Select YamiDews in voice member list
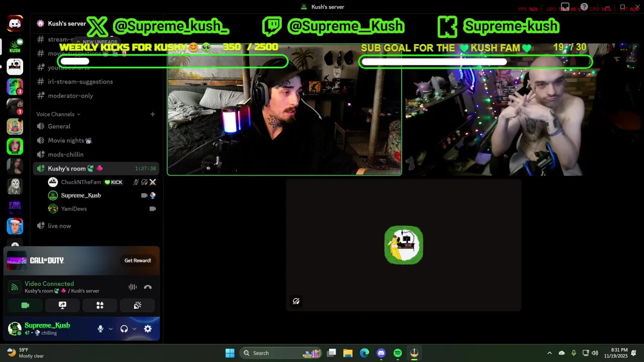The width and height of the screenshot is (644, 362). click(102, 209)
